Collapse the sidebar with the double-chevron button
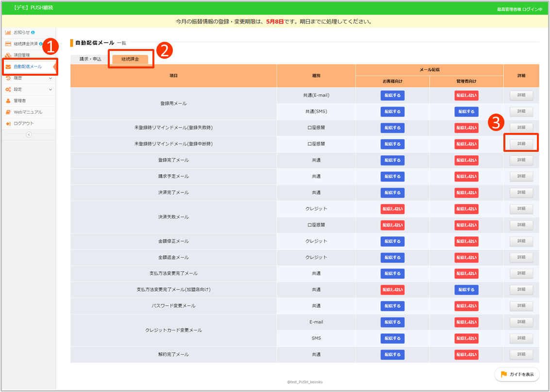This screenshot has height=392, width=550. coord(29,134)
